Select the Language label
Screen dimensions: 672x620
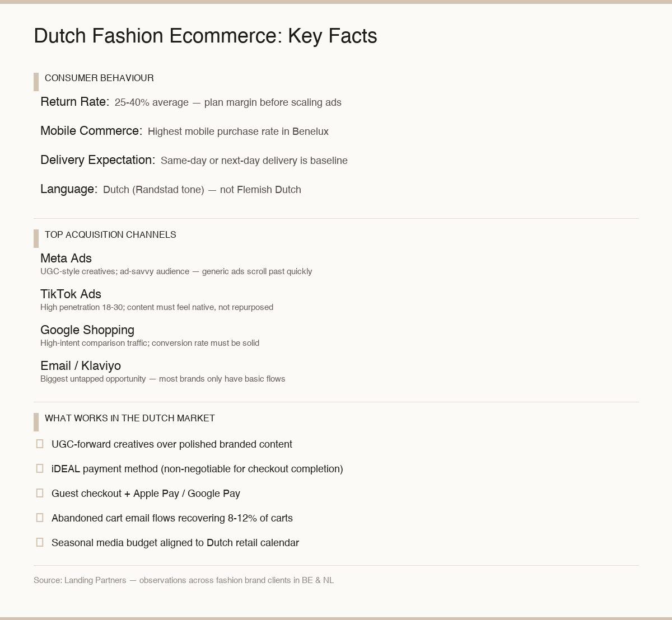click(69, 189)
